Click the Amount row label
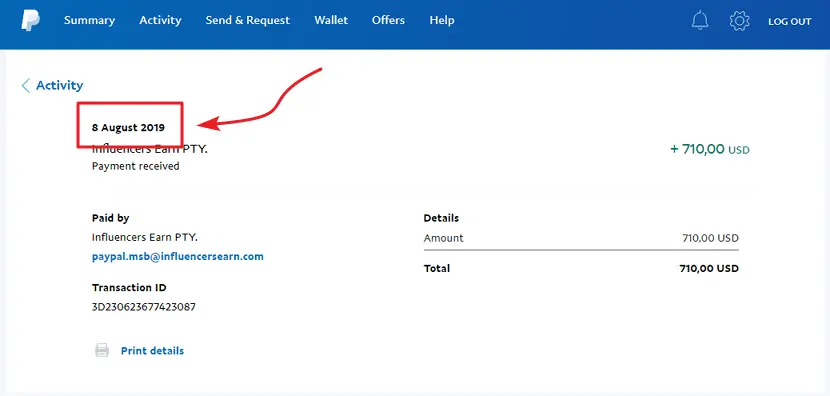The width and height of the screenshot is (830, 396). [x=444, y=238]
